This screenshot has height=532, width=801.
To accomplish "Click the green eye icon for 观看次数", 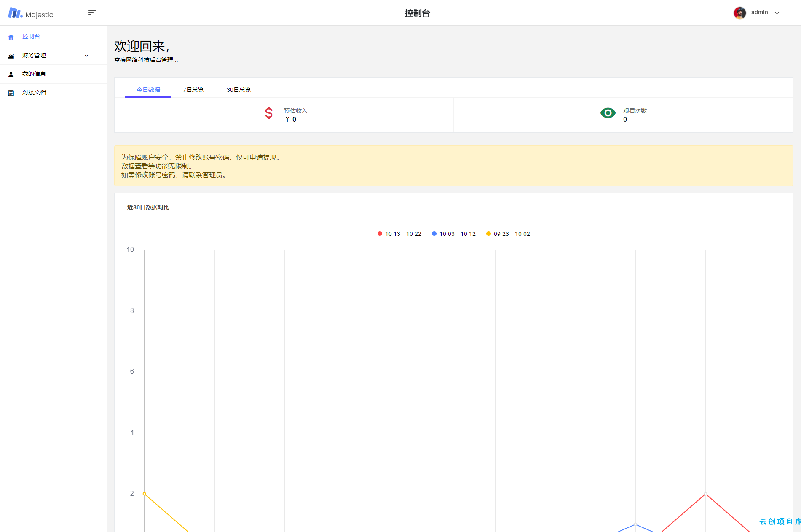I will click(608, 113).
